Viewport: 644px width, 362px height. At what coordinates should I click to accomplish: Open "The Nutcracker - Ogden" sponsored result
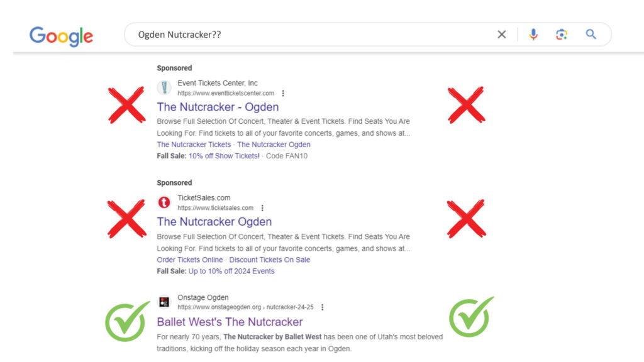pyautogui.click(x=218, y=107)
